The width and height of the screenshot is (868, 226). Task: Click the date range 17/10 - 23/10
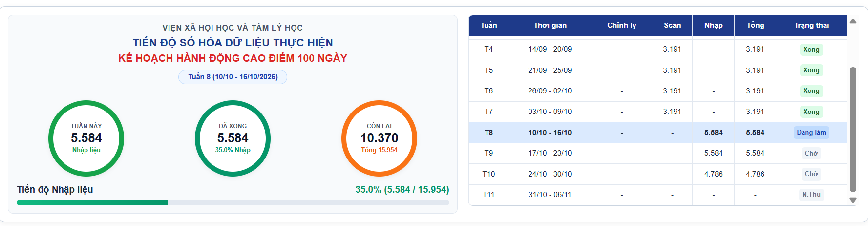[x=550, y=153]
